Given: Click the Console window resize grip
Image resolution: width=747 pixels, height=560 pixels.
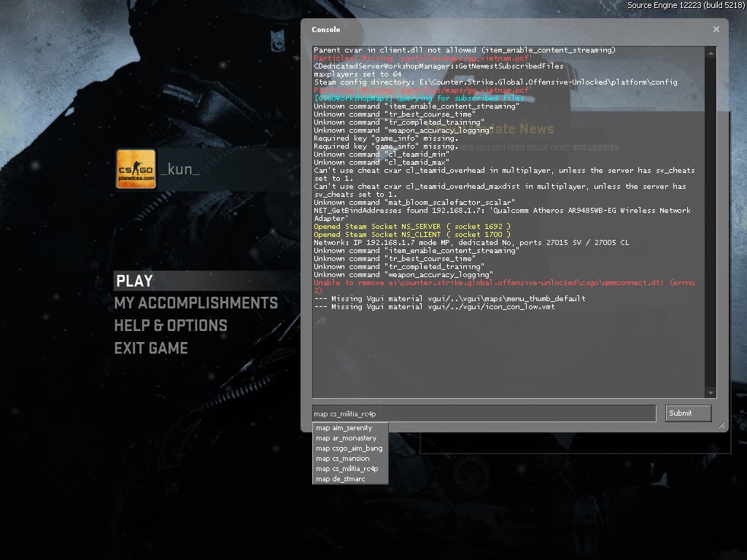Looking at the screenshot, I should [721, 425].
